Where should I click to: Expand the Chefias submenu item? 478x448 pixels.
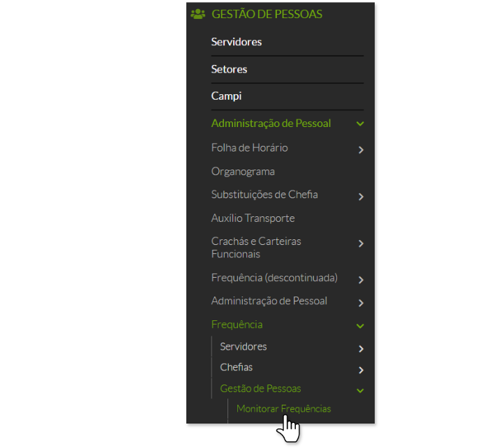pyautogui.click(x=236, y=368)
